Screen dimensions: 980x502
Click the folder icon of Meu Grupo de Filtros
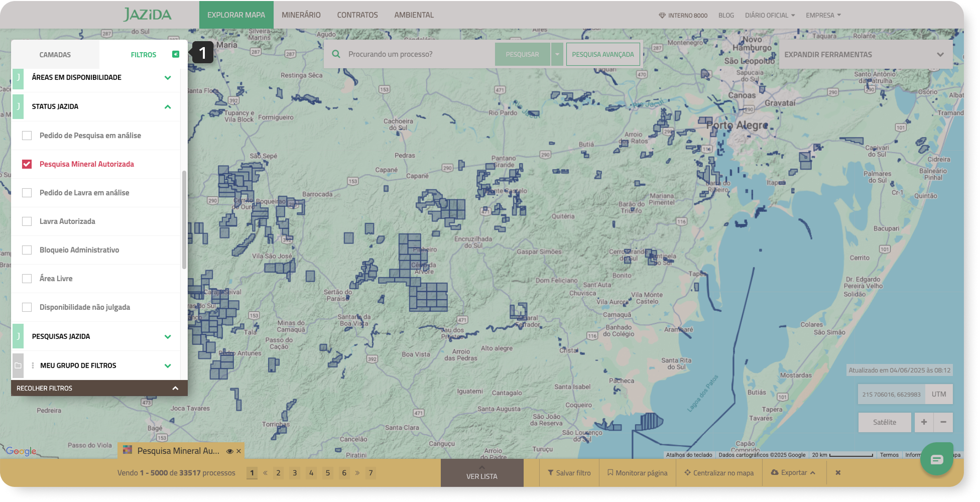pos(18,365)
